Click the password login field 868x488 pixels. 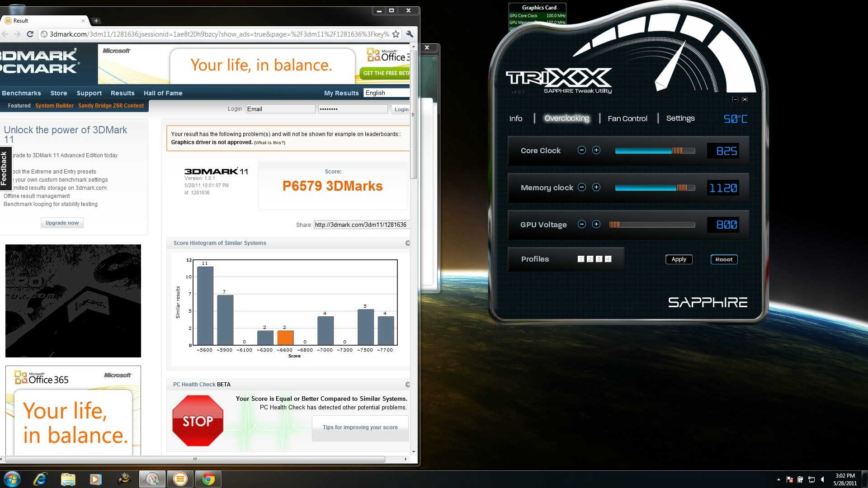[353, 109]
